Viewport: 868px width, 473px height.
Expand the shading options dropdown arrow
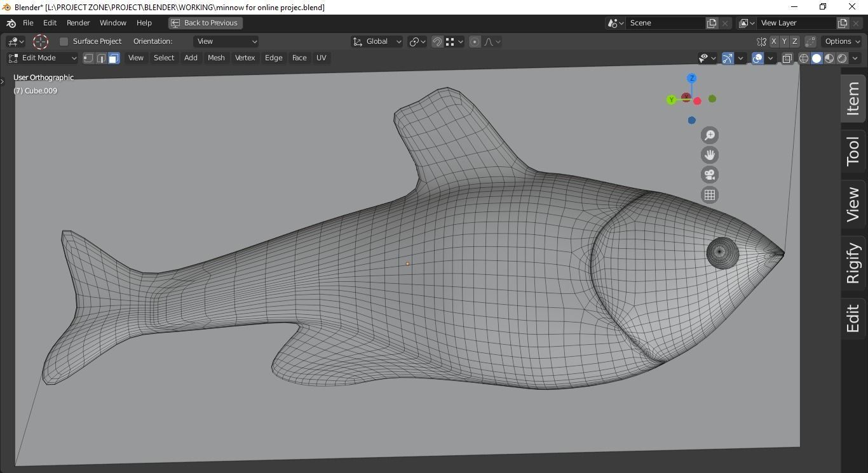click(855, 58)
